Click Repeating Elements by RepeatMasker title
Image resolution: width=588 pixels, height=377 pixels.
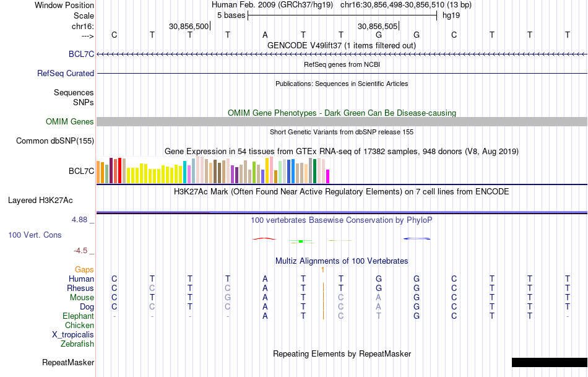pyautogui.click(x=342, y=353)
